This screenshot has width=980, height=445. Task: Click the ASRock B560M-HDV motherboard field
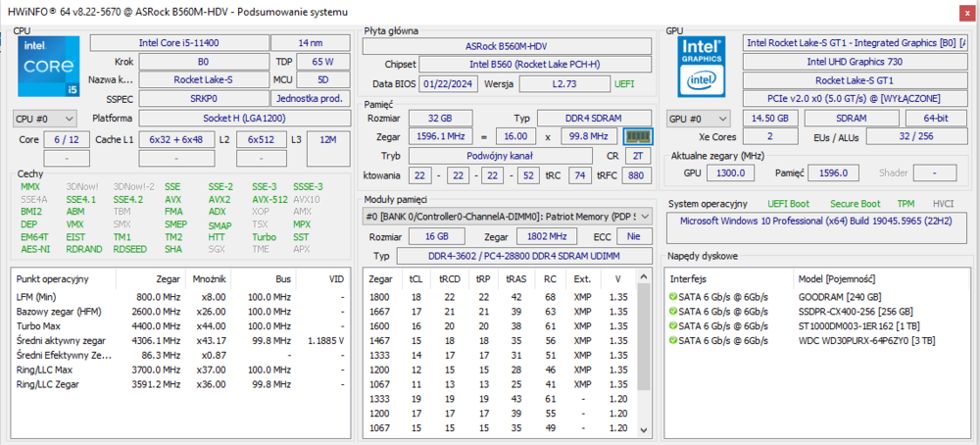[x=507, y=46]
